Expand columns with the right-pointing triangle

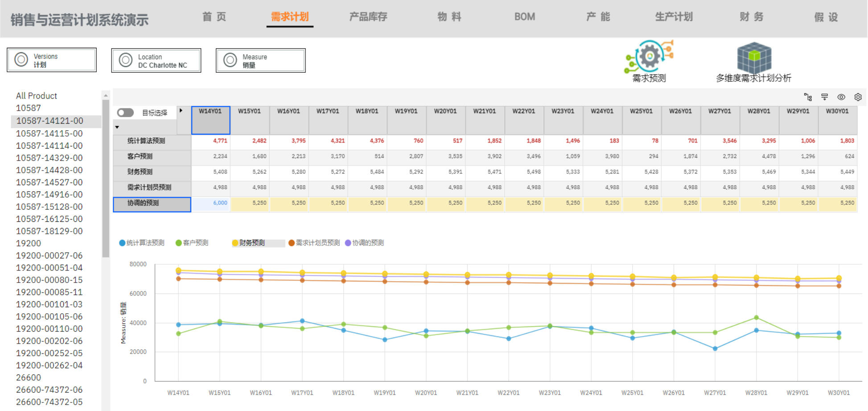click(x=181, y=111)
